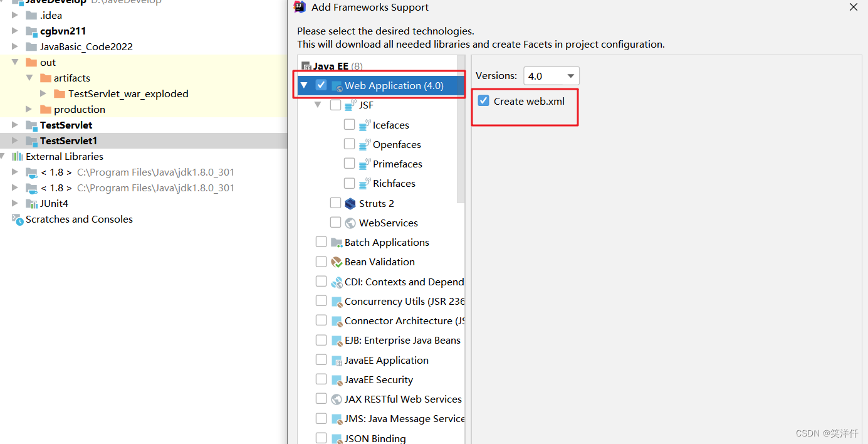The height and width of the screenshot is (444, 868).
Task: Check the Batch Applications checkbox
Action: tap(322, 241)
